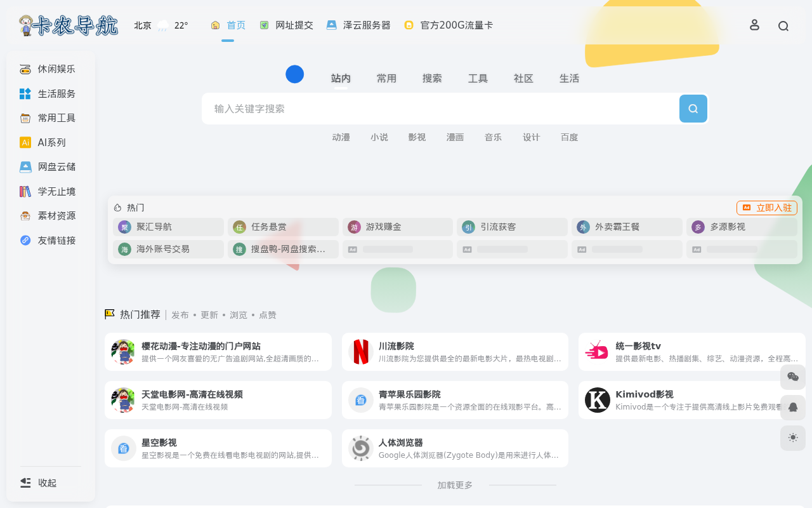812x508 pixels.
Task: Click the blue circle above search
Action: [294, 74]
